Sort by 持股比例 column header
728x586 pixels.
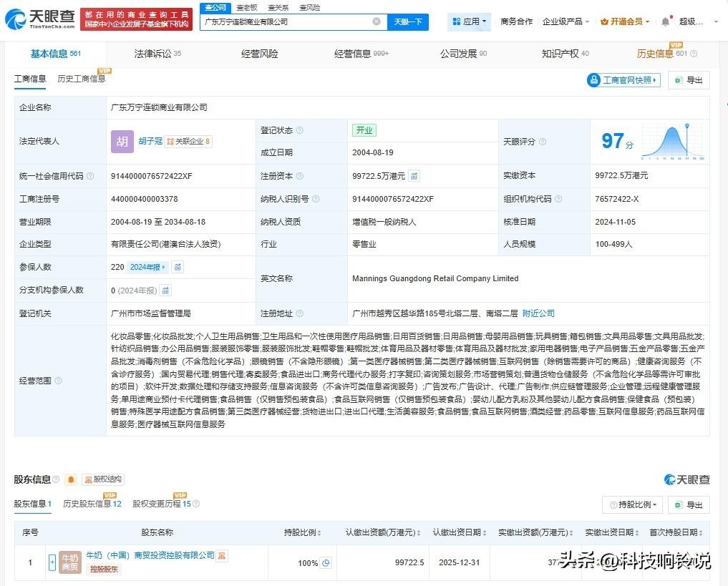tap(302, 532)
